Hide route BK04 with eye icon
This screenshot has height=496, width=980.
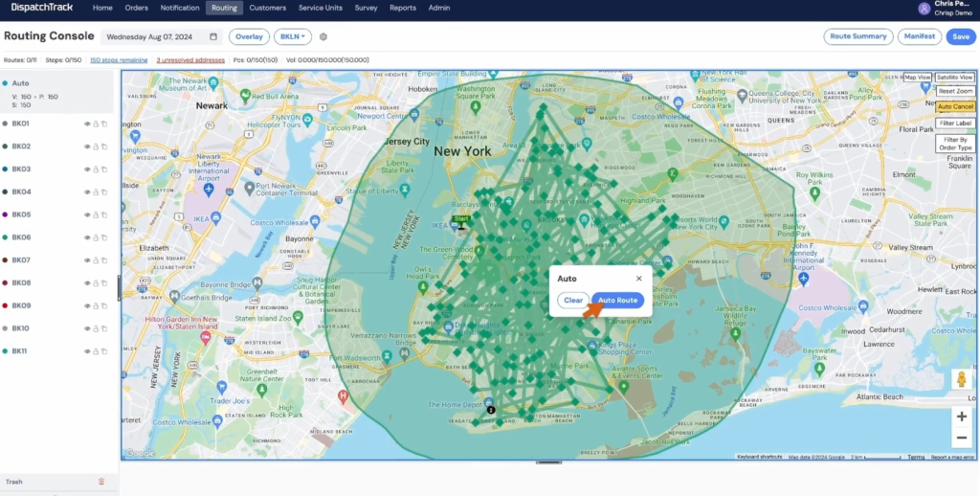(87, 192)
